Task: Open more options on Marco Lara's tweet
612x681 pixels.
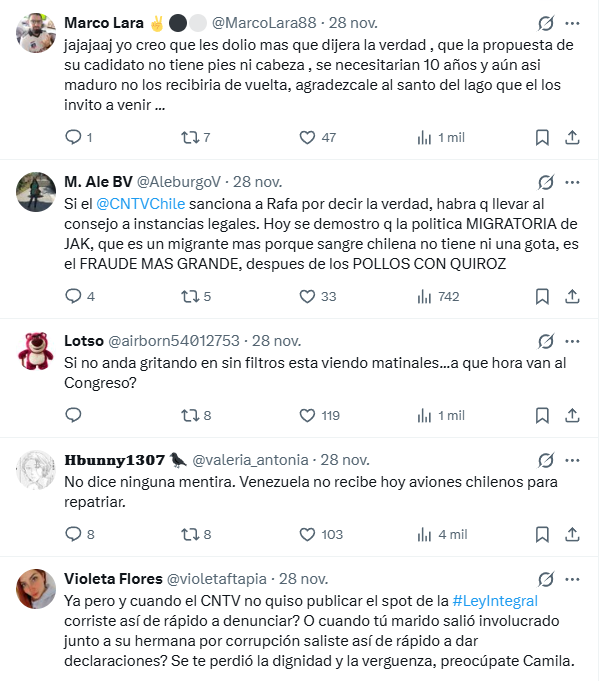Action: 572,22
